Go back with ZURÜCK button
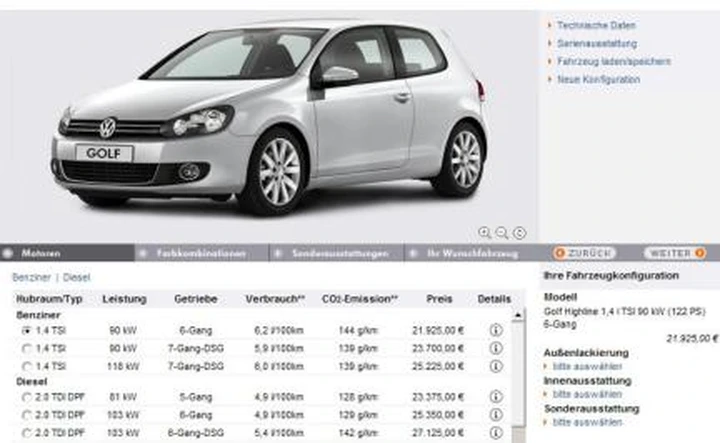The width and height of the screenshot is (720, 443). point(584,253)
